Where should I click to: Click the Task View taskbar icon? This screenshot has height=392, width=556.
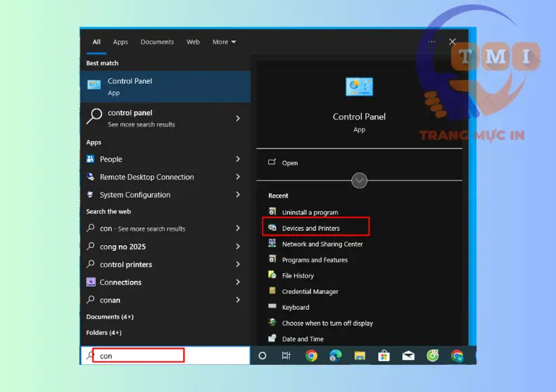click(286, 356)
